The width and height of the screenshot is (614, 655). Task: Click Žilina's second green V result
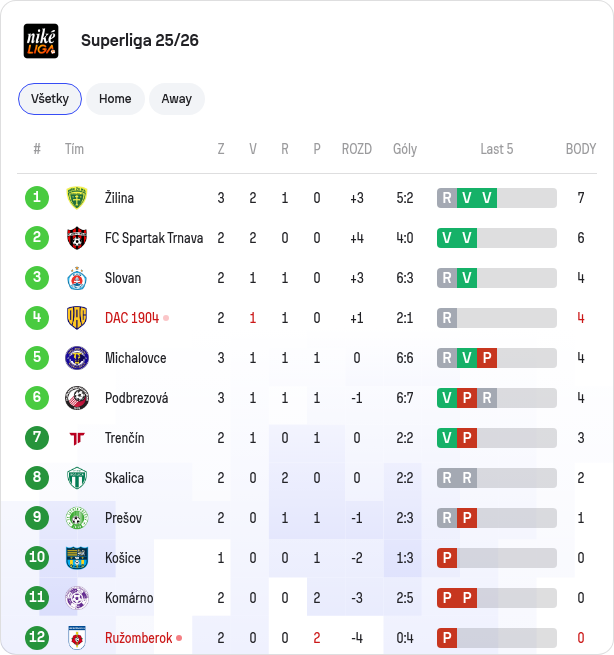[487, 198]
